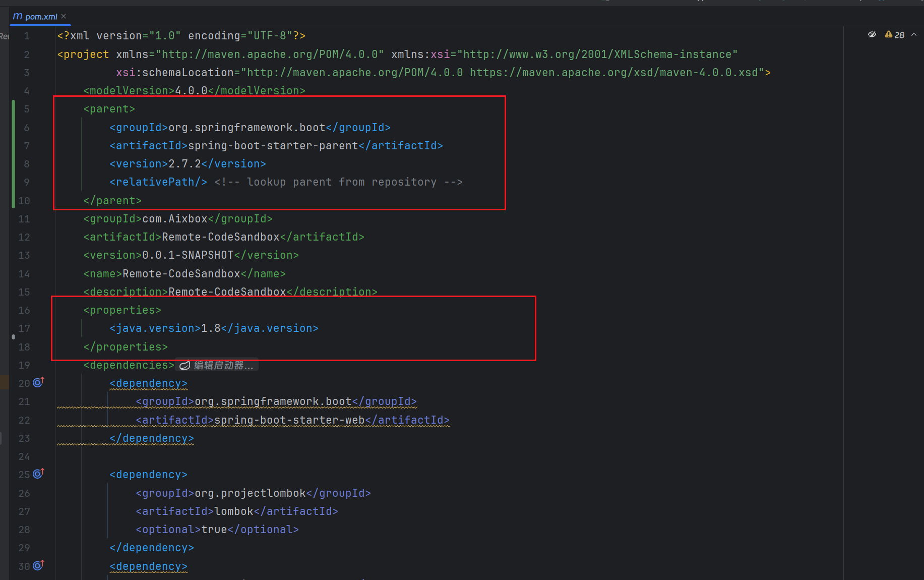Click the spring-boot-starter-parent artifactId text
The image size is (924, 580).
click(273, 146)
